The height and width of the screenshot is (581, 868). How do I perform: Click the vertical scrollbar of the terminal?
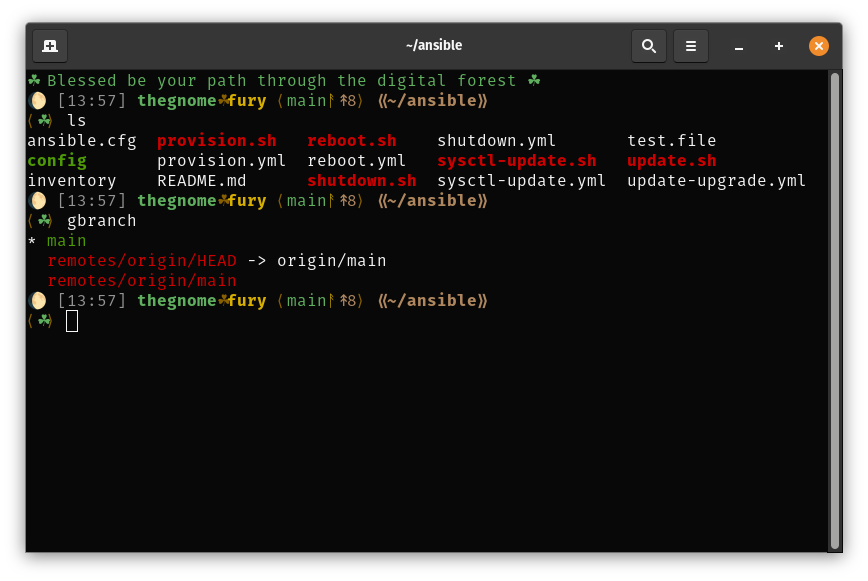835,310
